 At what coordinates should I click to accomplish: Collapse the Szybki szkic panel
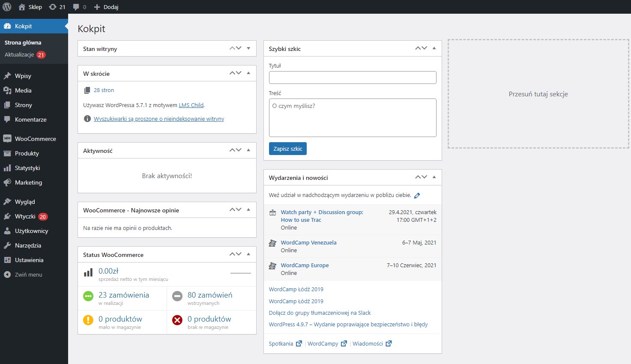(x=434, y=48)
